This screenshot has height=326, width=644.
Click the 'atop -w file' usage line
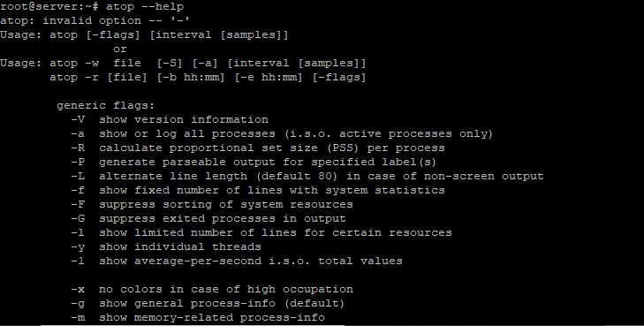coord(183,64)
